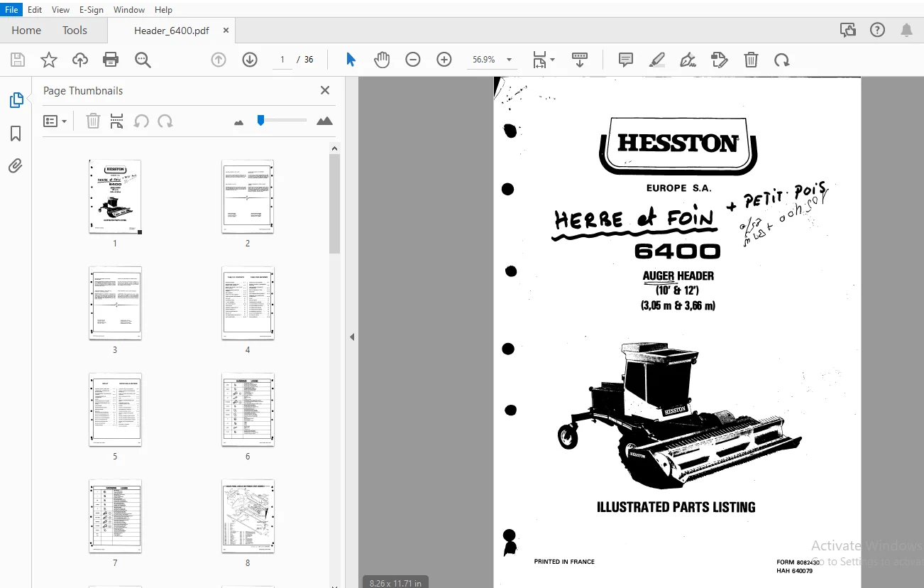Viewport: 924px width, 588px height.
Task: Select page 7 thumbnail
Action: pyautogui.click(x=115, y=516)
